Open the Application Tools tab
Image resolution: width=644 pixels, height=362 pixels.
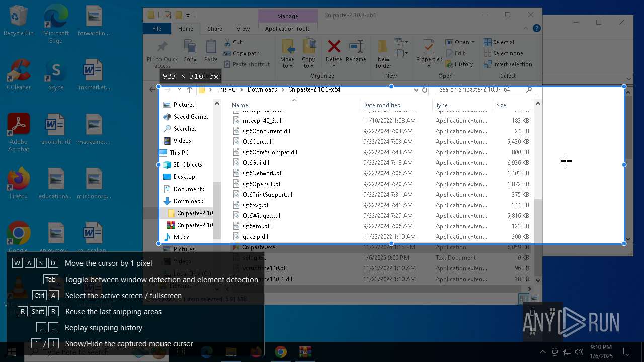pyautogui.click(x=287, y=29)
